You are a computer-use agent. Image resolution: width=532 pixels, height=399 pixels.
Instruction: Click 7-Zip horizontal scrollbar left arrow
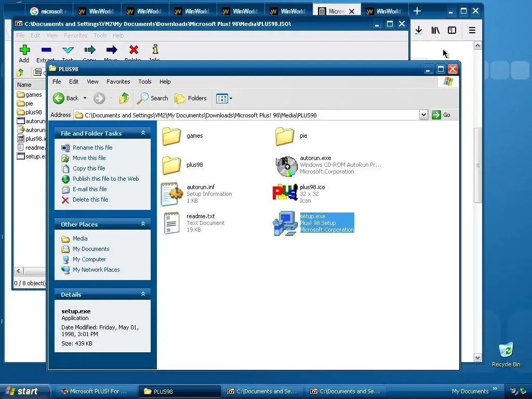pos(19,271)
